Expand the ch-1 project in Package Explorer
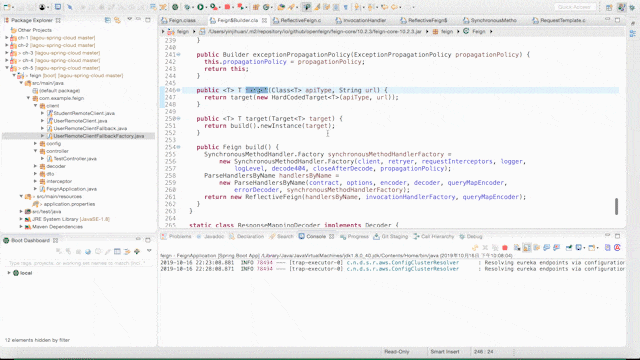 click(x=7, y=38)
